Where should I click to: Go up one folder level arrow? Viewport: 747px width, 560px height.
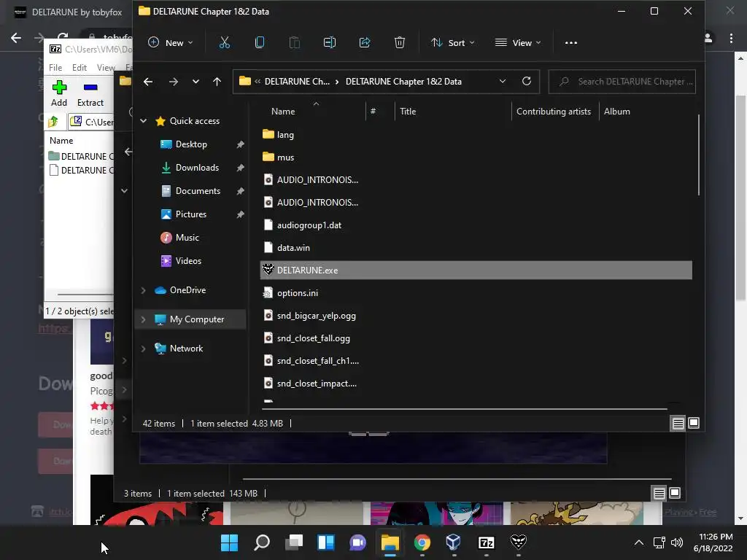[x=217, y=82]
